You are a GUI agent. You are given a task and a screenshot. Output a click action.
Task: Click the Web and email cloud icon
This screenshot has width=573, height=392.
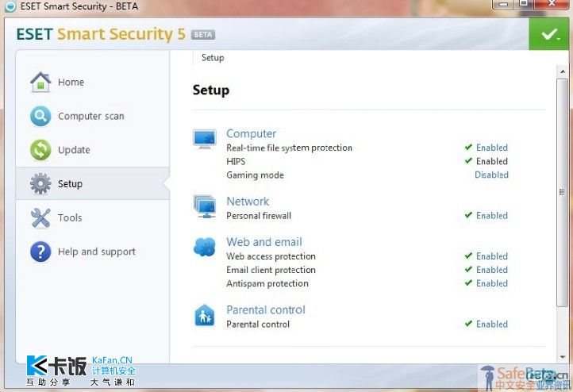point(205,247)
